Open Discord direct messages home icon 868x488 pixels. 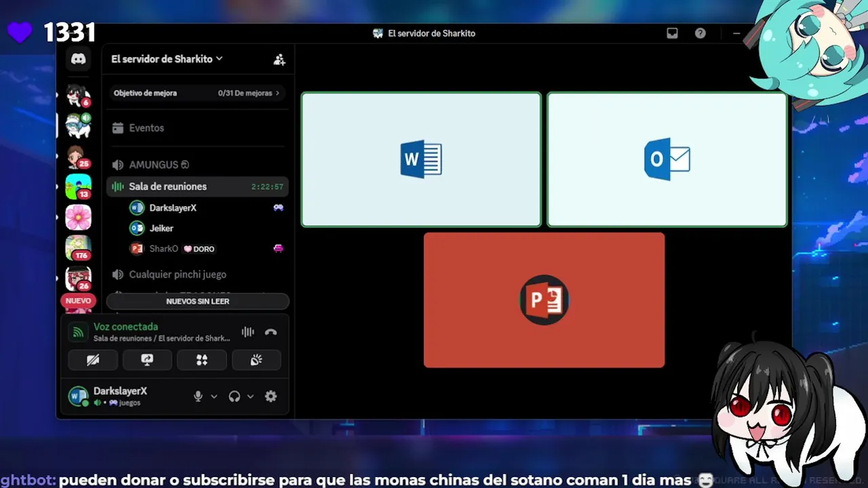click(x=79, y=59)
